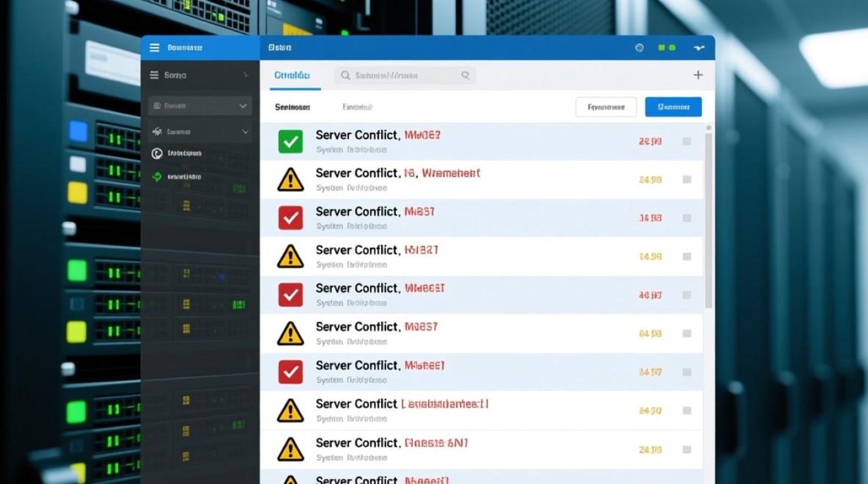The image size is (868, 484).
Task: Expand the second sidebar section's down chevron
Action: [245, 132]
